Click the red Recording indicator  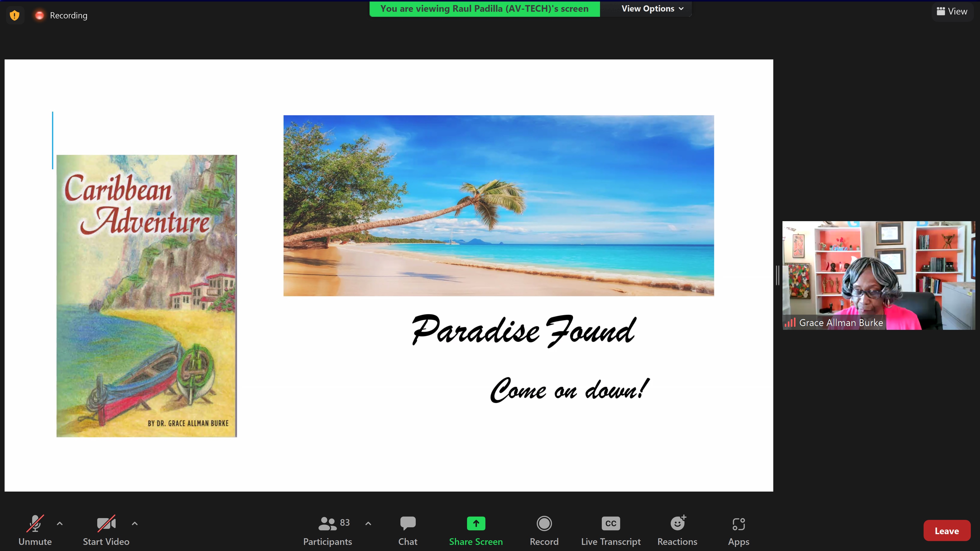[x=39, y=15]
